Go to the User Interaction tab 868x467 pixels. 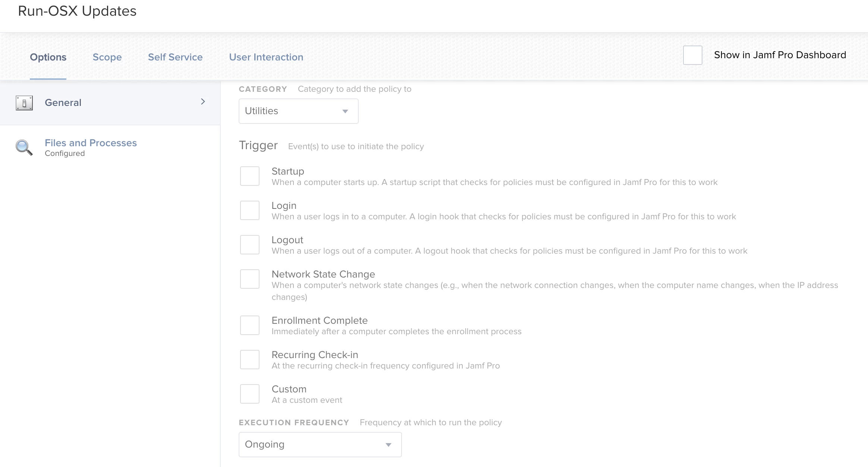266,57
